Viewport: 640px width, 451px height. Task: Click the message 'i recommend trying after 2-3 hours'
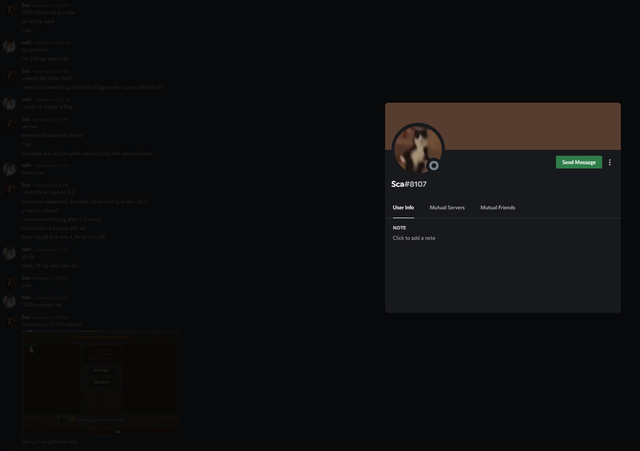click(61, 219)
